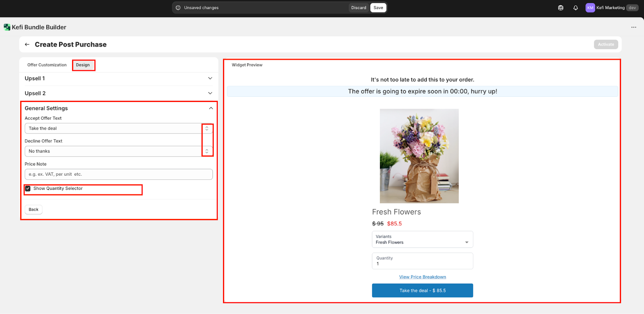Expand the Upsell 1 section
Viewport: 644px width, 314px height.
coord(210,78)
